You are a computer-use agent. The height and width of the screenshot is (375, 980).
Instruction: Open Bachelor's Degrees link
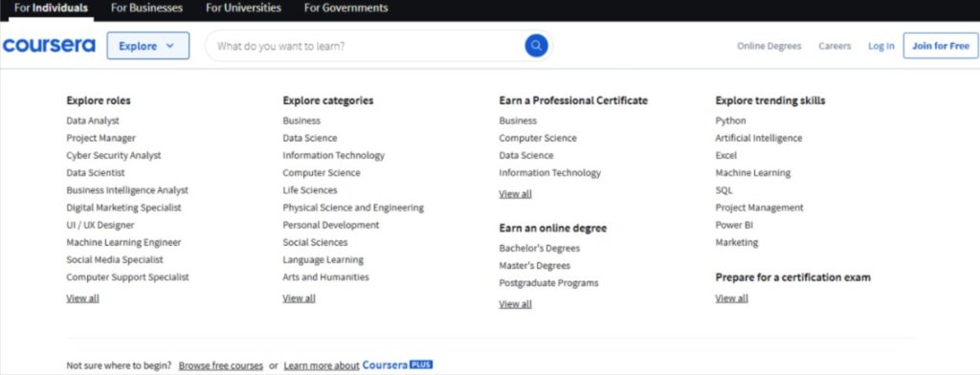tap(540, 248)
